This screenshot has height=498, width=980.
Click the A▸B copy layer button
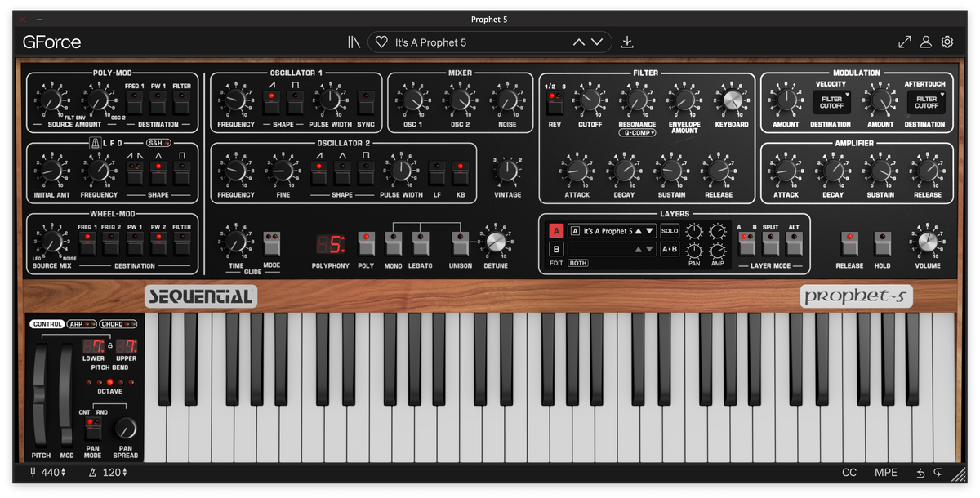(670, 249)
